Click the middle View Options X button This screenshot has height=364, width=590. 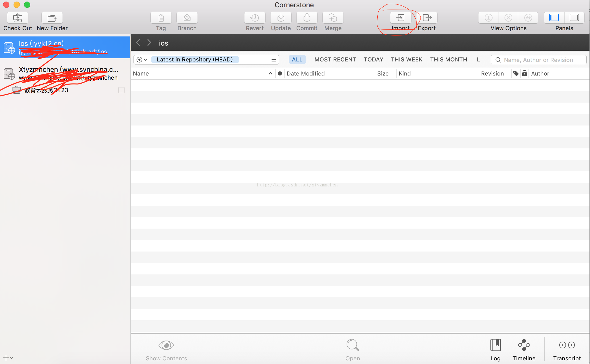coord(508,18)
